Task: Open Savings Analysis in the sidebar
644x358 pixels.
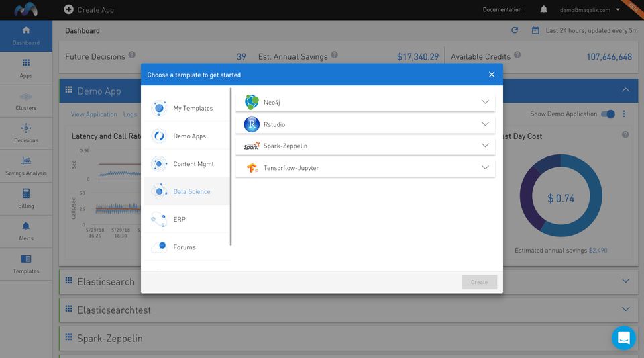Action: point(26,166)
